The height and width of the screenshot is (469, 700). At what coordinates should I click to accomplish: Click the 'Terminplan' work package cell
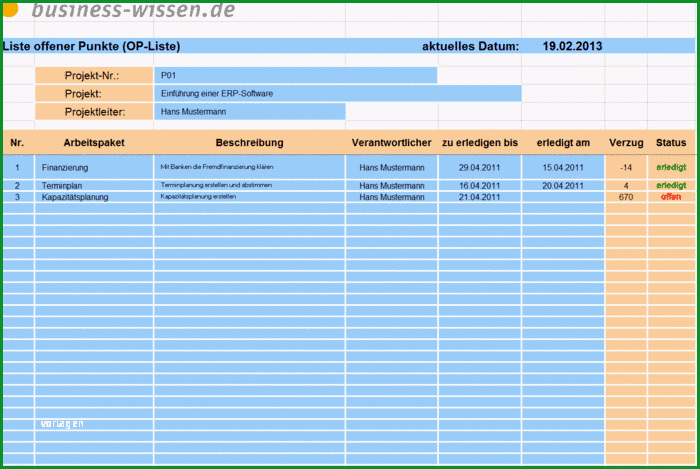coord(94,185)
